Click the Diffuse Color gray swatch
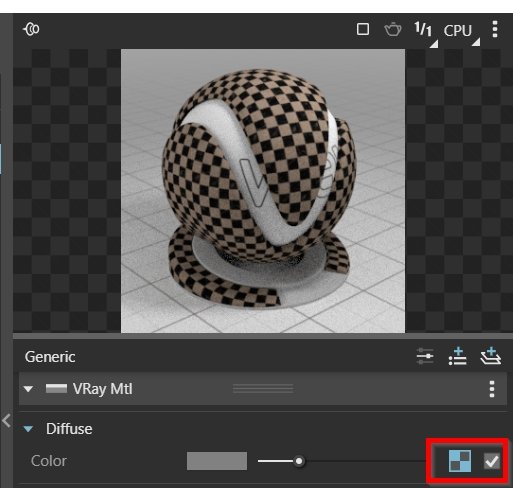 pos(217,461)
